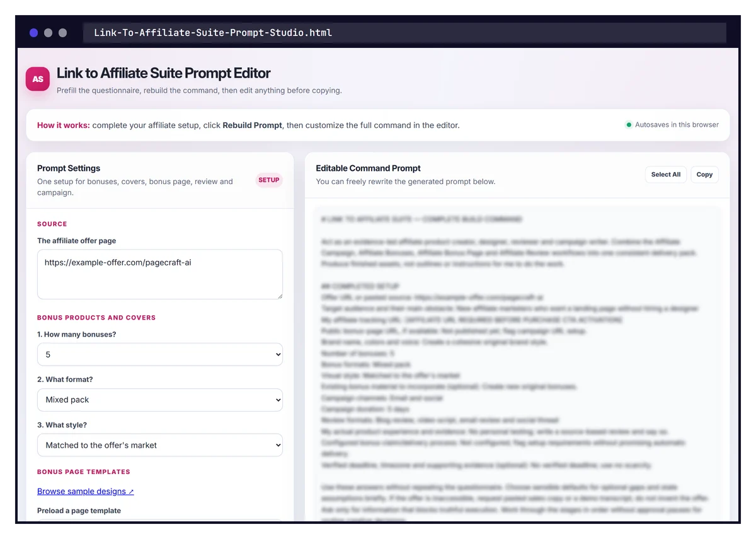Click the 'SOURCE' section label
This screenshot has height=539, width=756.
coord(52,224)
